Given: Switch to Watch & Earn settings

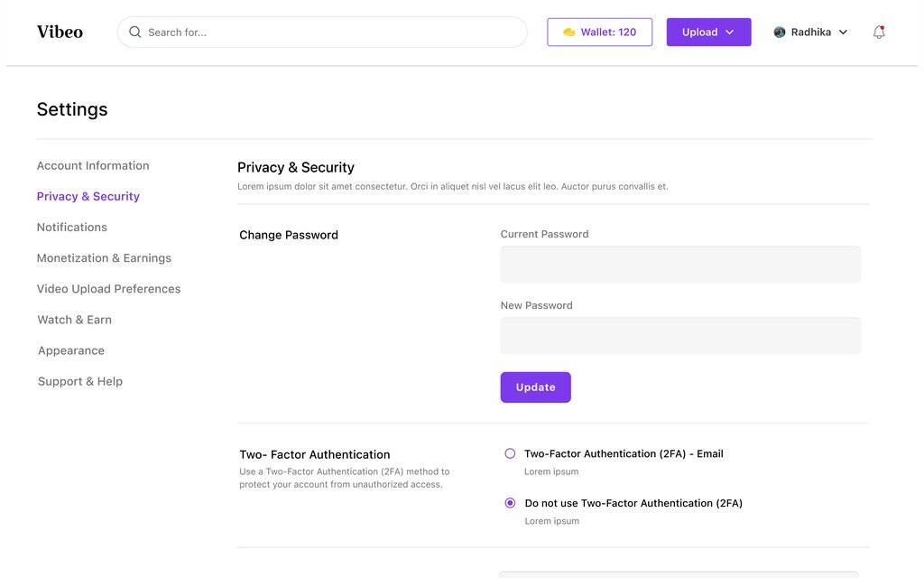Looking at the screenshot, I should click(74, 320).
